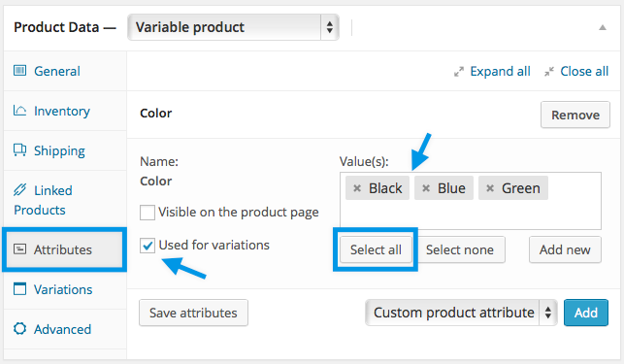Click the Inventory chart icon
Viewport: 624px width, 364px height.
pyautogui.click(x=19, y=110)
